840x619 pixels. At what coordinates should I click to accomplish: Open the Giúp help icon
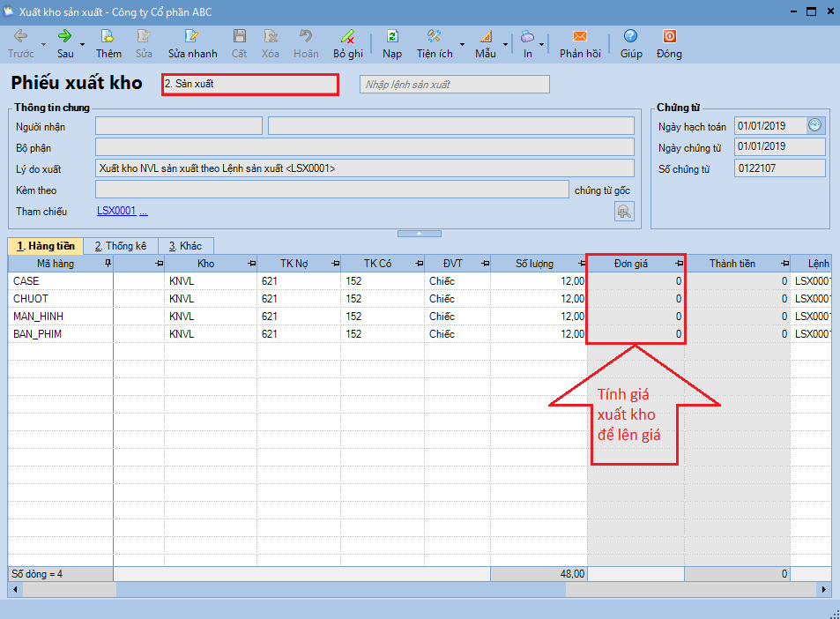click(x=630, y=37)
